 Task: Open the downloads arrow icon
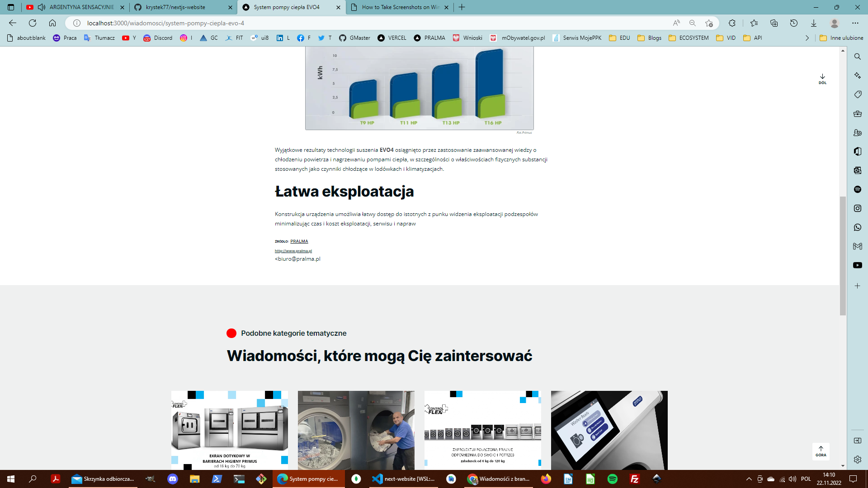(814, 23)
